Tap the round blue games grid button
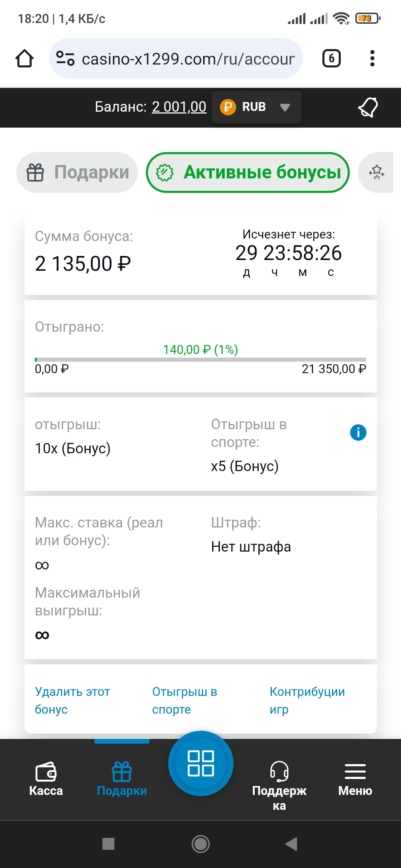 (200, 763)
